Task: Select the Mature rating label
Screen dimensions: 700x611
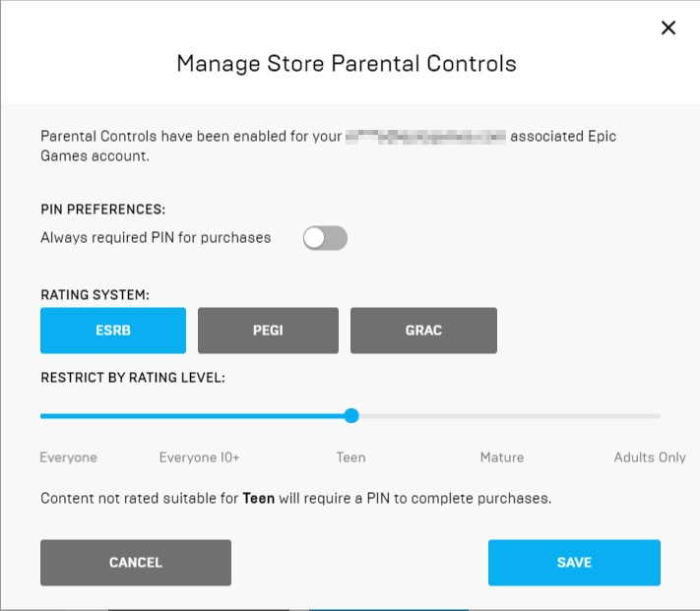Action: pos(502,458)
